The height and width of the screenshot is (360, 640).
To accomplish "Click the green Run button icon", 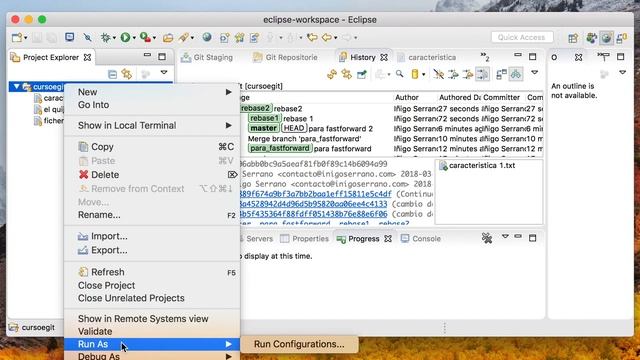I will pos(125,38).
